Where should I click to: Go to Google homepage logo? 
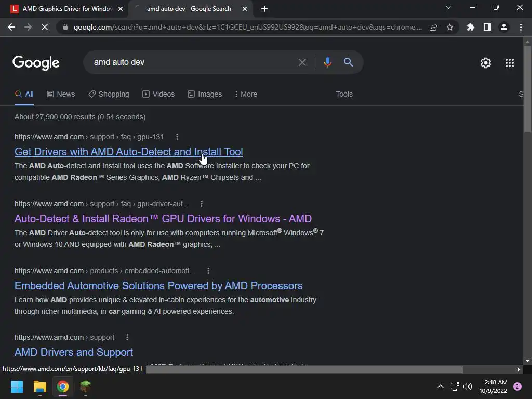[36, 63]
